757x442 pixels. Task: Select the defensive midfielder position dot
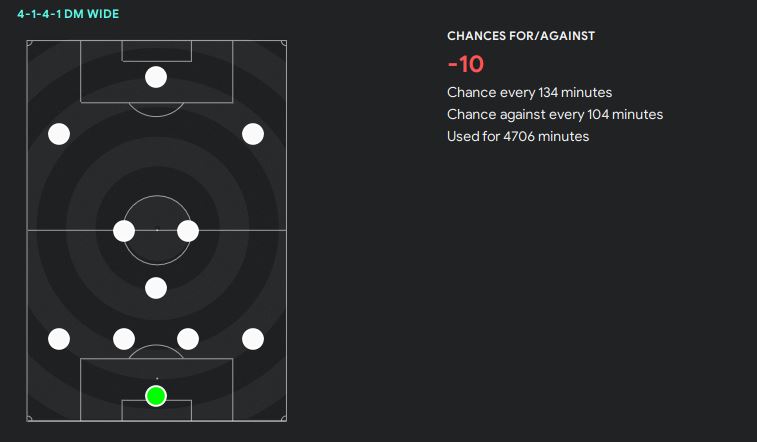pos(156,288)
